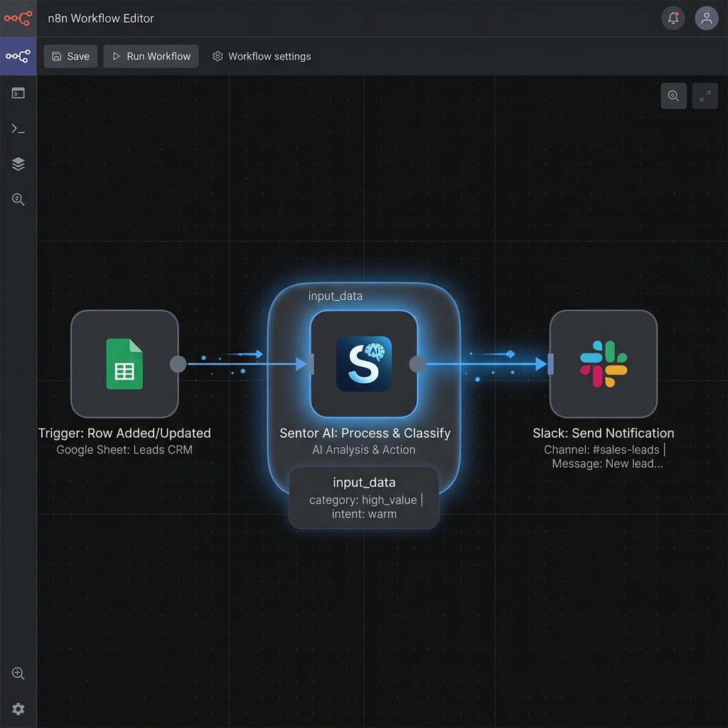Click connection arrow between Sheets and Sentor
The width and height of the screenshot is (728, 728).
(x=247, y=364)
